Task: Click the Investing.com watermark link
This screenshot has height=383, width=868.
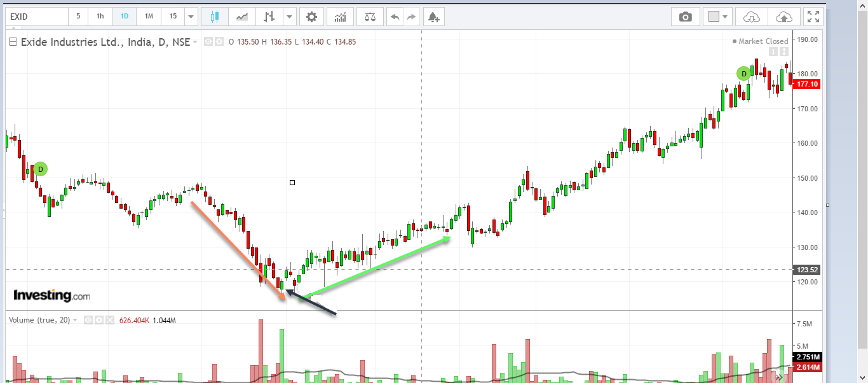Action: (x=51, y=295)
